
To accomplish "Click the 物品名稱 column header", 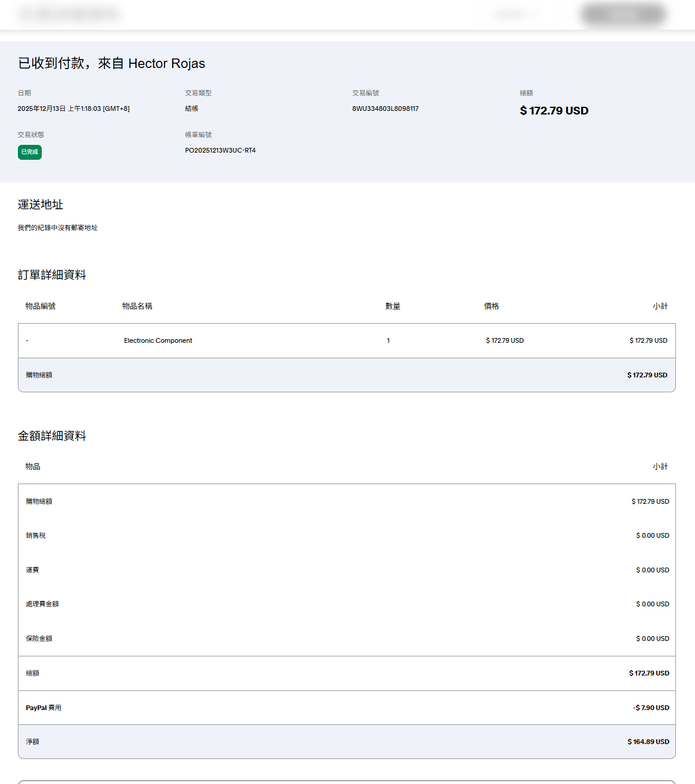I will tap(137, 306).
